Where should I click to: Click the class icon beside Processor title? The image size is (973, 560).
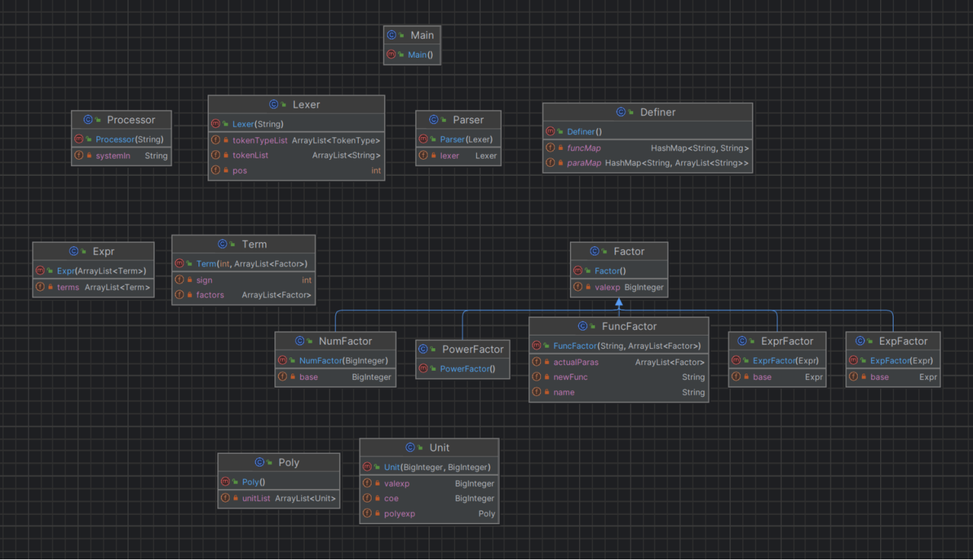click(x=88, y=120)
